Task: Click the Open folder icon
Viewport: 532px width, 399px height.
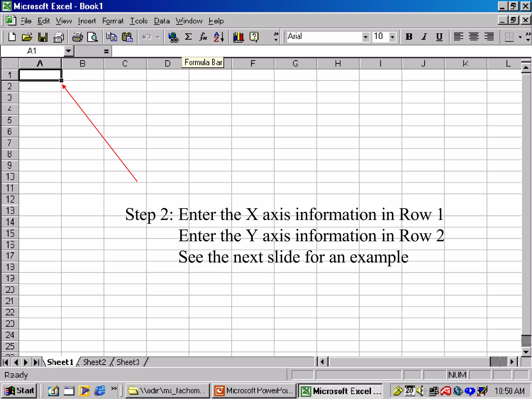Action: (27, 37)
